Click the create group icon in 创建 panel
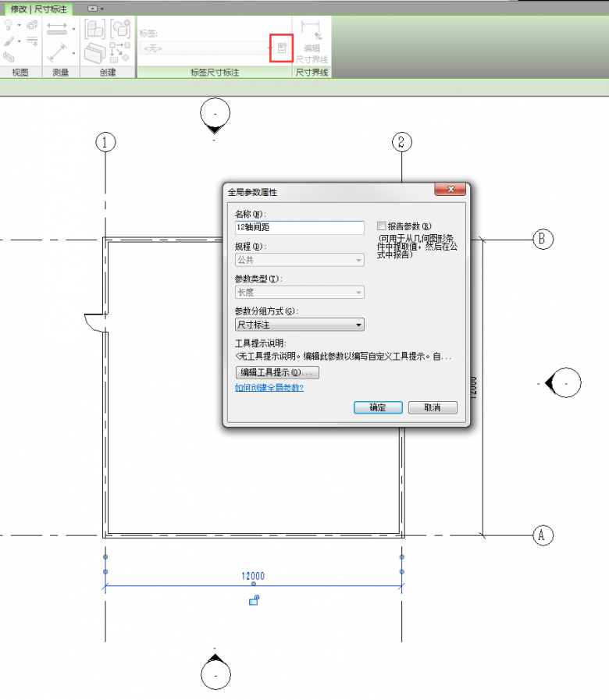The image size is (609, 700). [94, 29]
